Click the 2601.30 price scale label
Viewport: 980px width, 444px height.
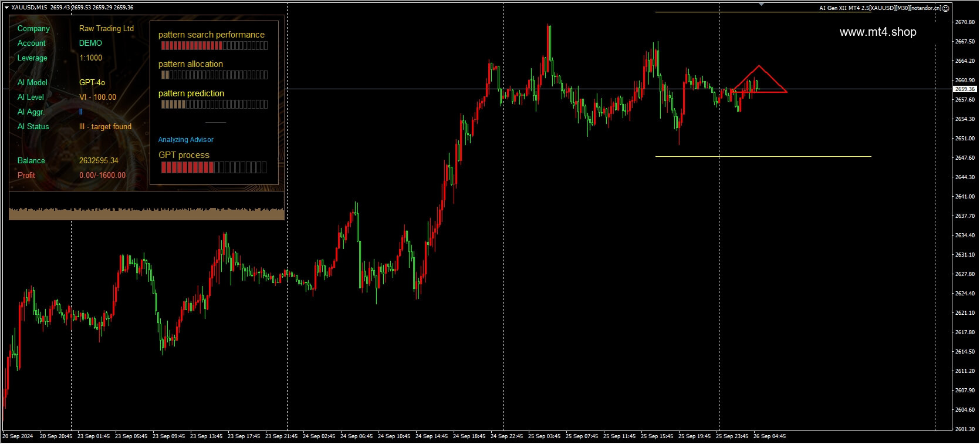(965, 429)
